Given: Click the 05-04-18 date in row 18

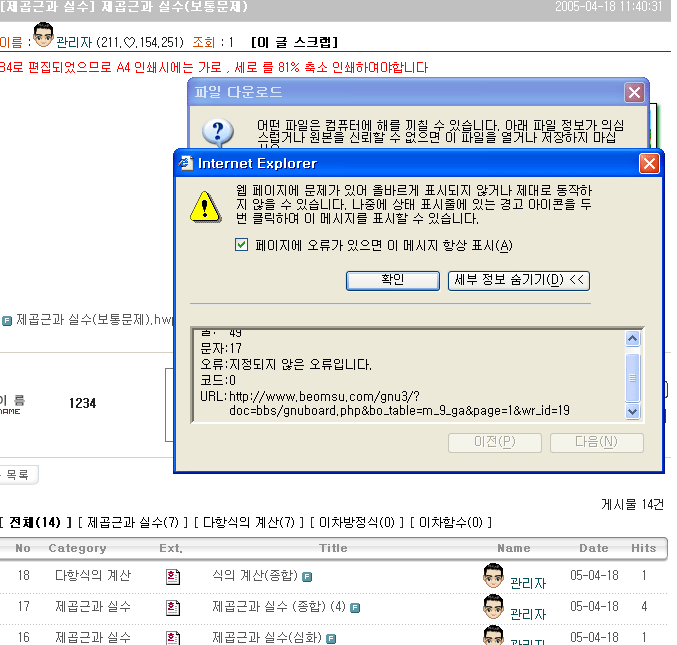Looking at the screenshot, I should point(594,575).
